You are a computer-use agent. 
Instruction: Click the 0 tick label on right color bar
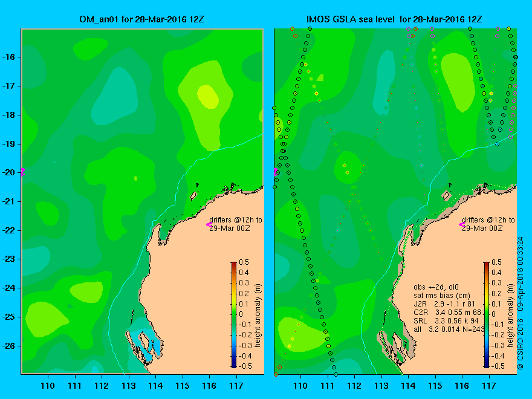pos(494,314)
